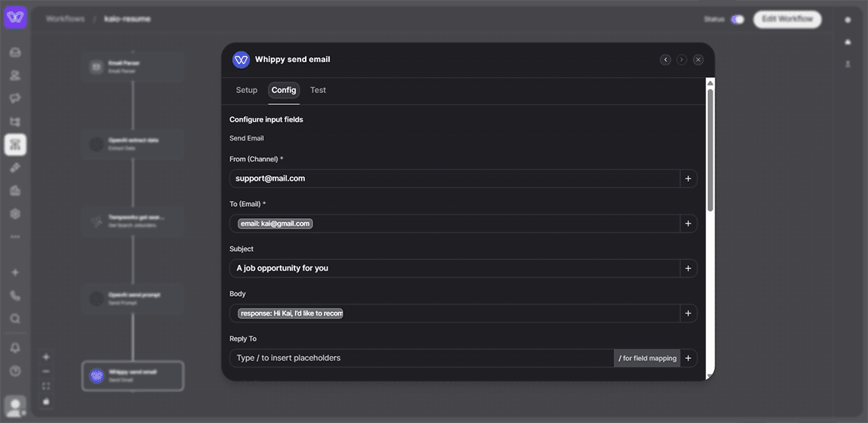868x423 pixels.
Task: Click the '/ for field mapping' button
Action: coord(647,358)
